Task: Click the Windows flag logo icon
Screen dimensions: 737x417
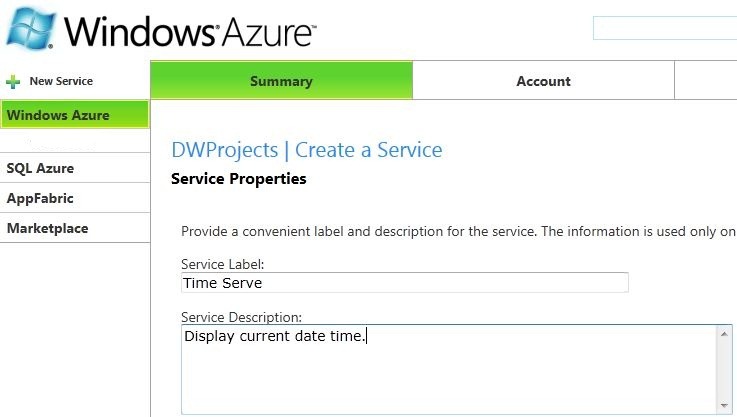Action: point(31,28)
